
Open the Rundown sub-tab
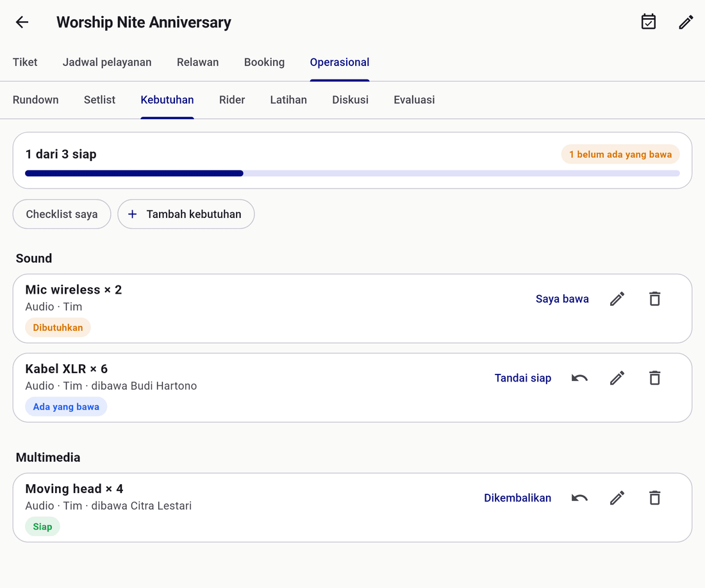[x=35, y=100]
